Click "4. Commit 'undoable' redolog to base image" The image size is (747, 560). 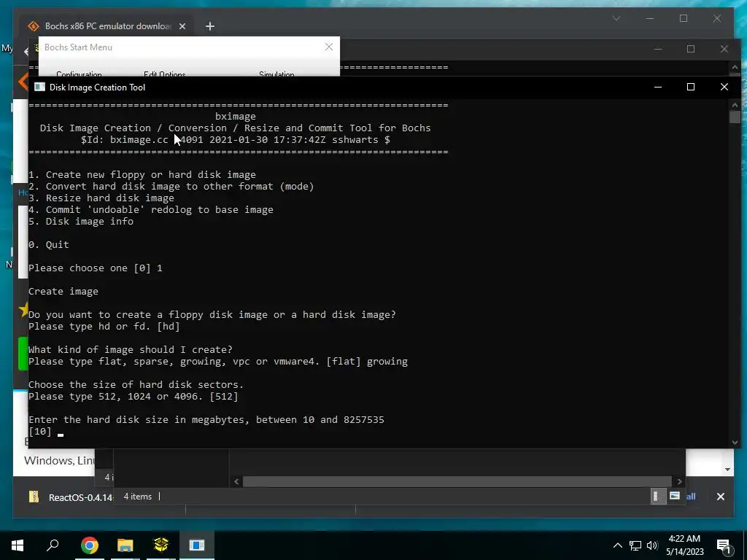click(150, 209)
